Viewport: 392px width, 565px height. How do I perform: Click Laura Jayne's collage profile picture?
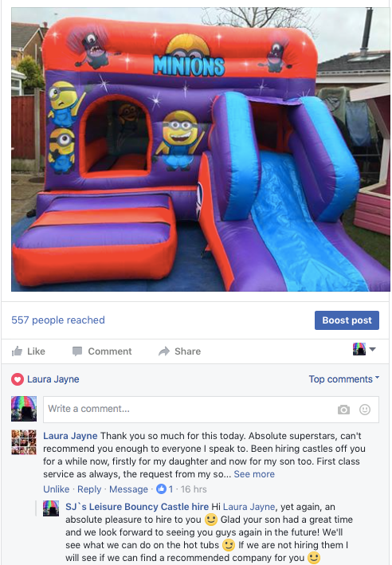tap(24, 442)
